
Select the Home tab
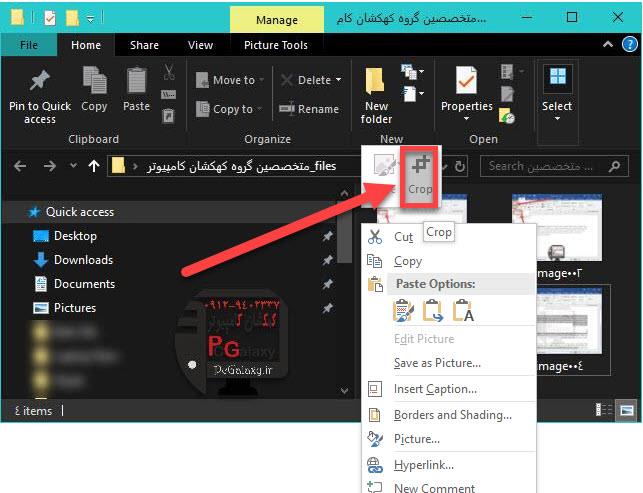[86, 45]
